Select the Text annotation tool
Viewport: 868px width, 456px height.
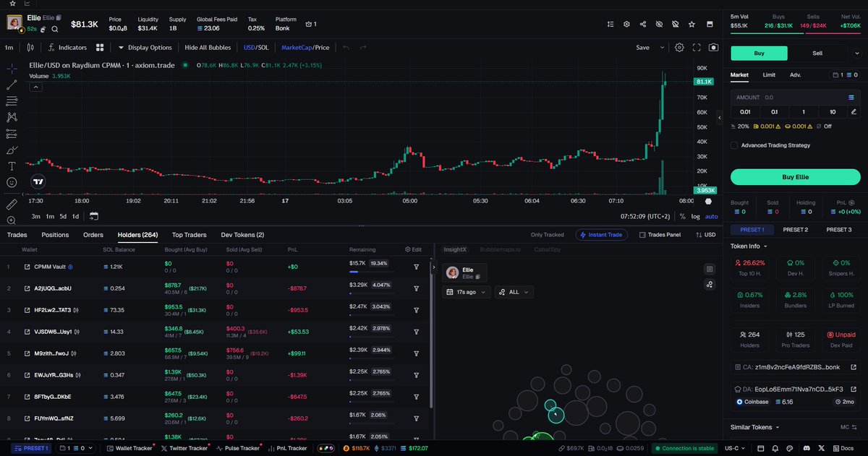tap(12, 166)
